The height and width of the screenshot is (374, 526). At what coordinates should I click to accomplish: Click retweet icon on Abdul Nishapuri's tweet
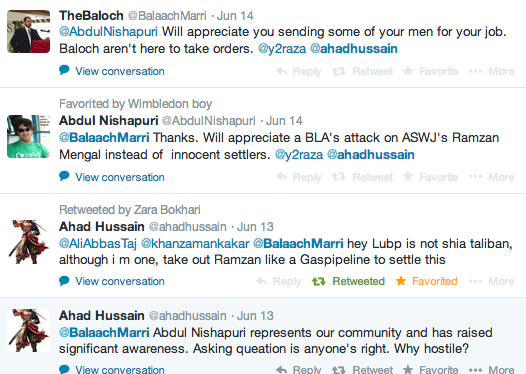click(x=338, y=177)
